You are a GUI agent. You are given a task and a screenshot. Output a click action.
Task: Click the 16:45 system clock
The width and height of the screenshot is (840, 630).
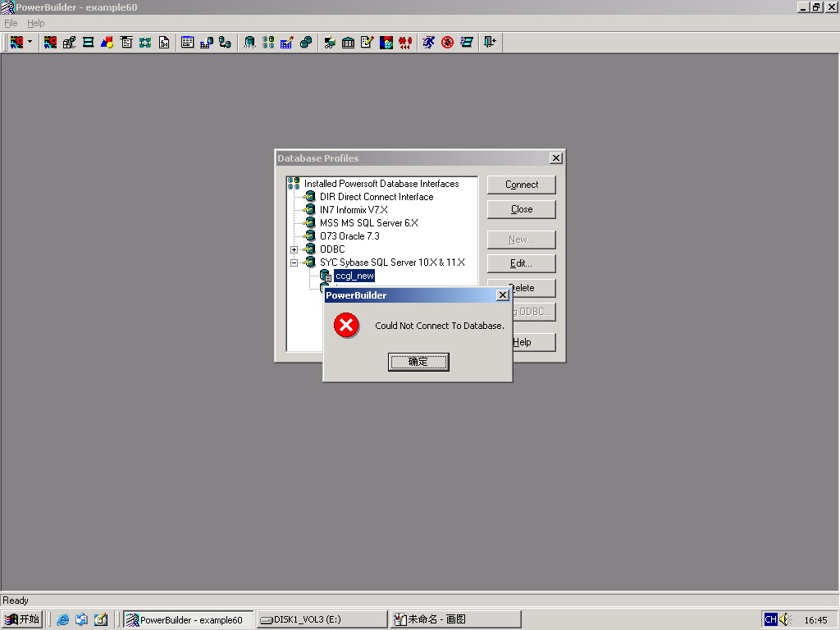[815, 620]
